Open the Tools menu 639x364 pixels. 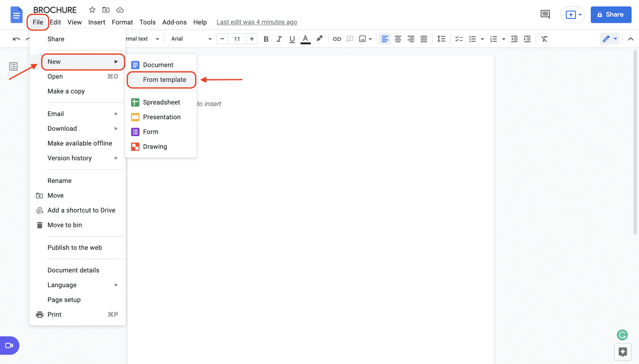pos(147,22)
